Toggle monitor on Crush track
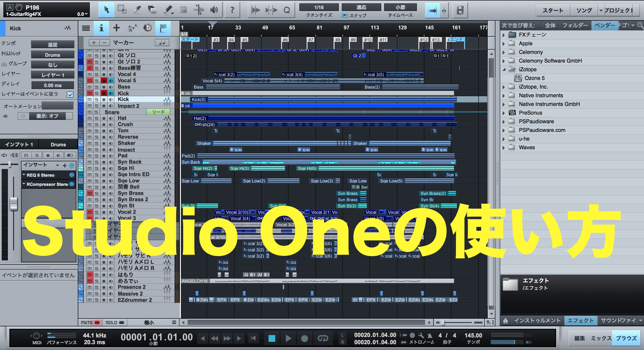 (x=111, y=124)
